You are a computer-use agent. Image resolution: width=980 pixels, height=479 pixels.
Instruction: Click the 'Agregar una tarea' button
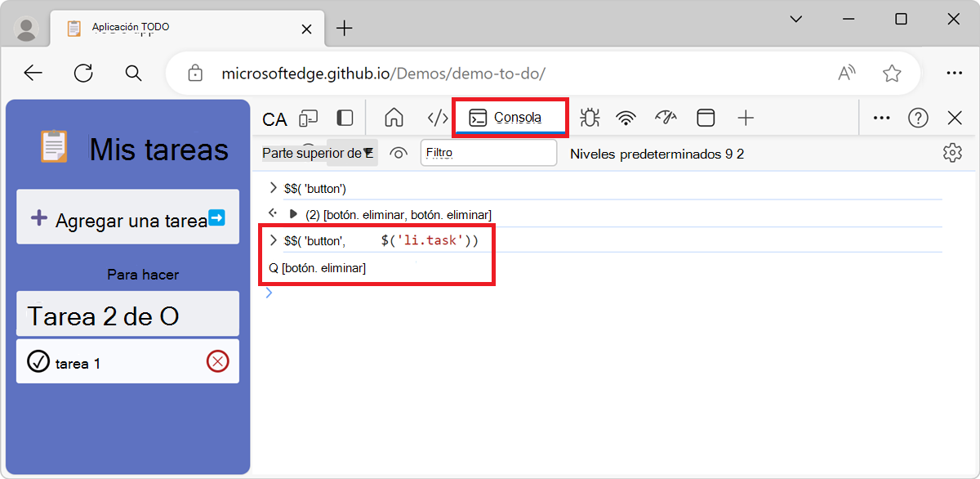pos(127,217)
